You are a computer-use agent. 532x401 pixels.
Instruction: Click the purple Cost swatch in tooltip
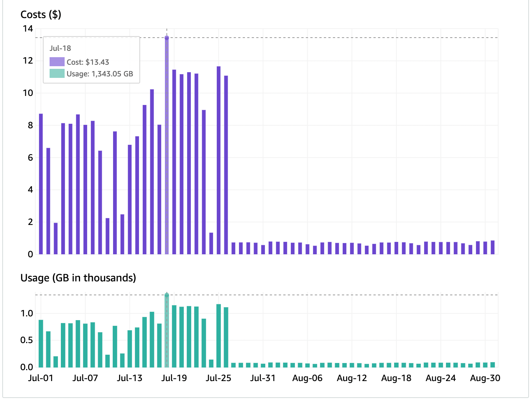tap(57, 62)
